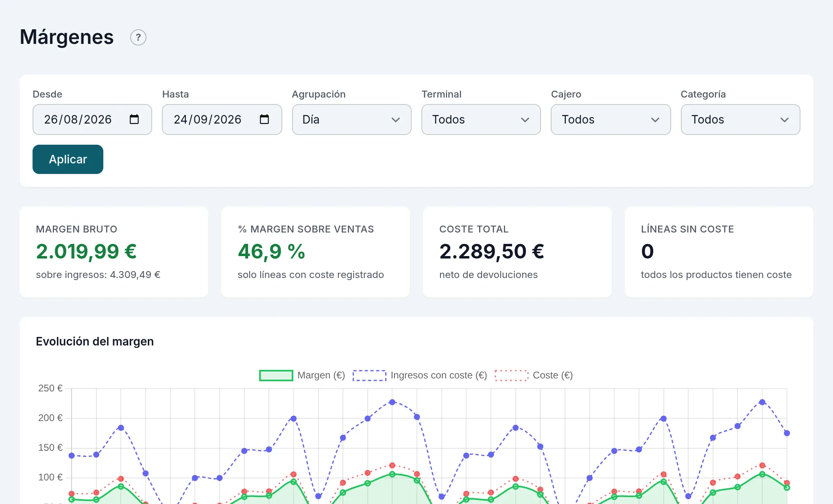
Task: Select the 46,9 % margin value
Action: point(271,251)
